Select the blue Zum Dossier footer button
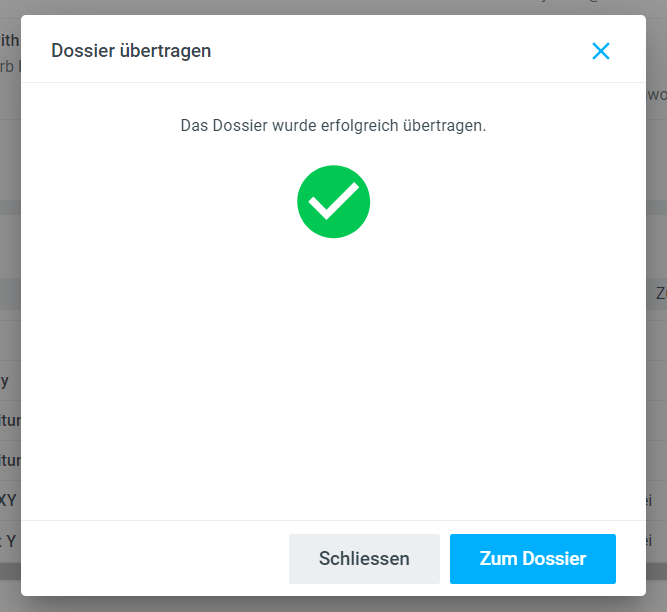 (532, 558)
